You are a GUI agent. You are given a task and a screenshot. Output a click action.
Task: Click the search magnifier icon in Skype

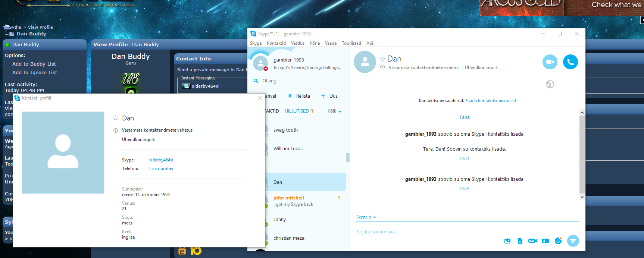click(256, 81)
